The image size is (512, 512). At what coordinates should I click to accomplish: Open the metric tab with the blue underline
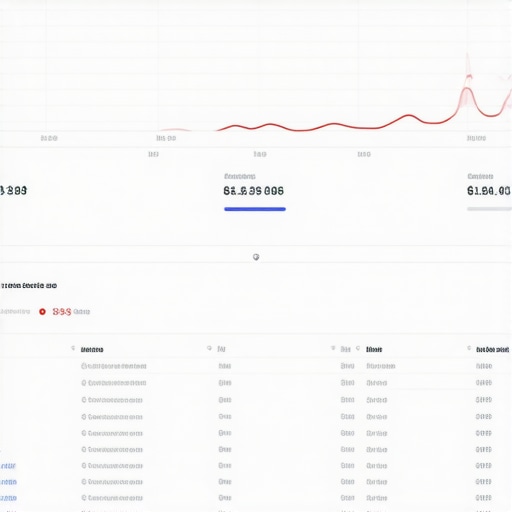pyautogui.click(x=255, y=191)
